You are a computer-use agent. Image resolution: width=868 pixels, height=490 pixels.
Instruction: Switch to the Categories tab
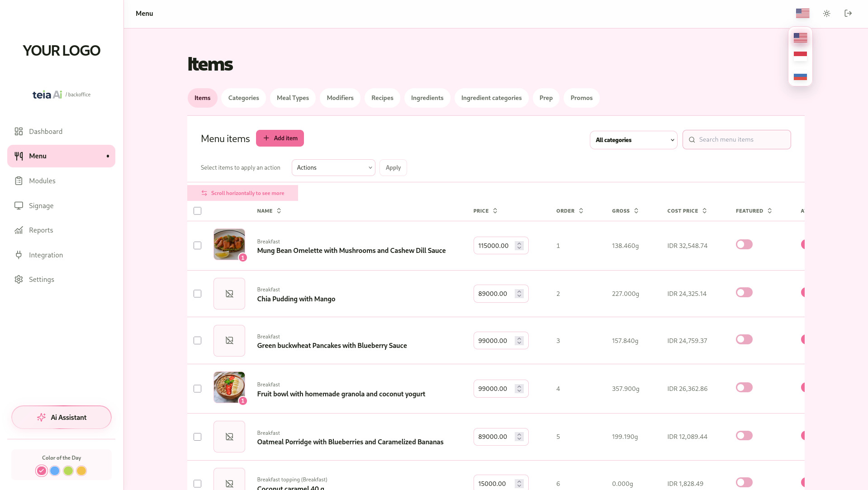coord(243,98)
